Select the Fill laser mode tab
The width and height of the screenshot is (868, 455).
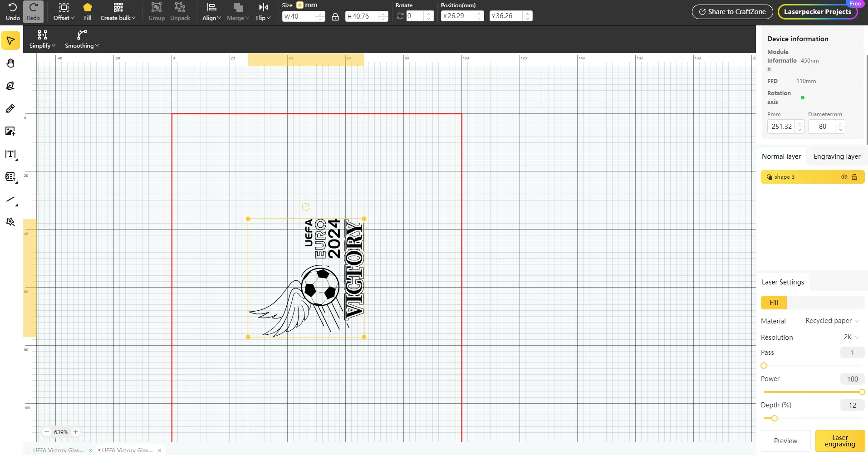coord(774,303)
